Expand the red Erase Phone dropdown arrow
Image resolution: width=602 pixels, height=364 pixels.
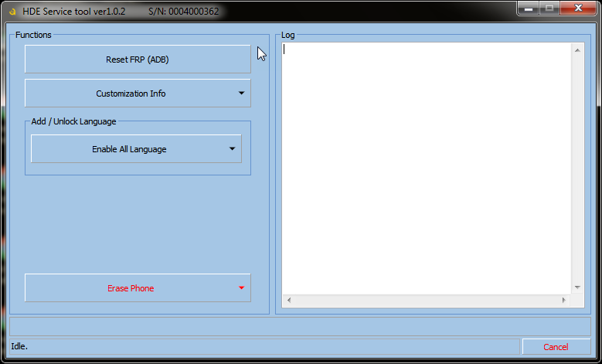tap(241, 288)
